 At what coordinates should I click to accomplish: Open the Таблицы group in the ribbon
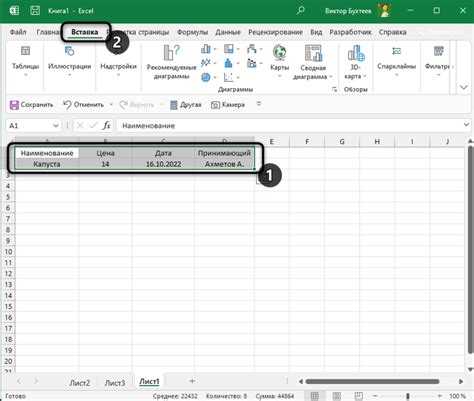click(x=25, y=61)
